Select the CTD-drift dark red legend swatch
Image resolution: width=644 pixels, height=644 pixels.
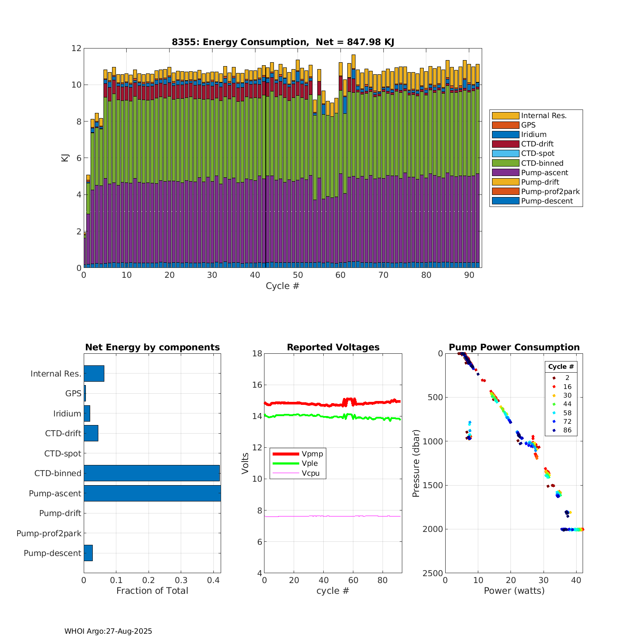pos(505,144)
